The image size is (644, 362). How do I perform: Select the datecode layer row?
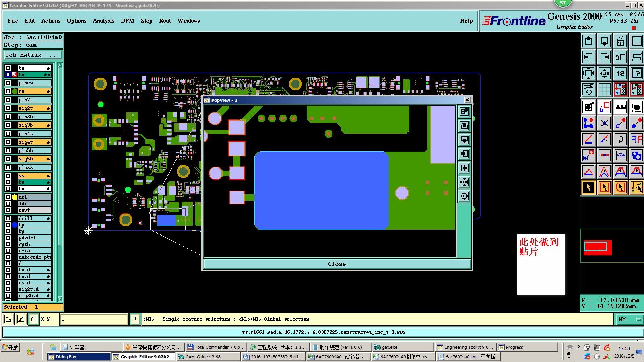pyautogui.click(x=34, y=257)
